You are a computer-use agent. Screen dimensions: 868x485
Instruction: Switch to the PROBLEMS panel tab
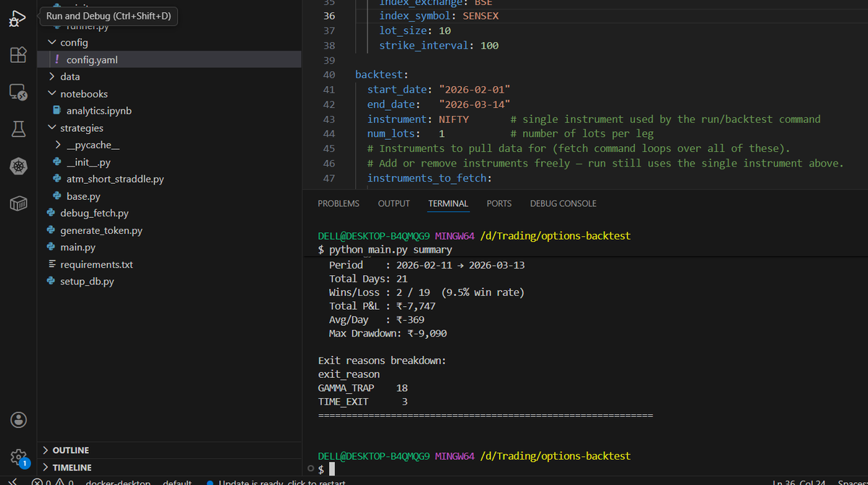coord(339,203)
